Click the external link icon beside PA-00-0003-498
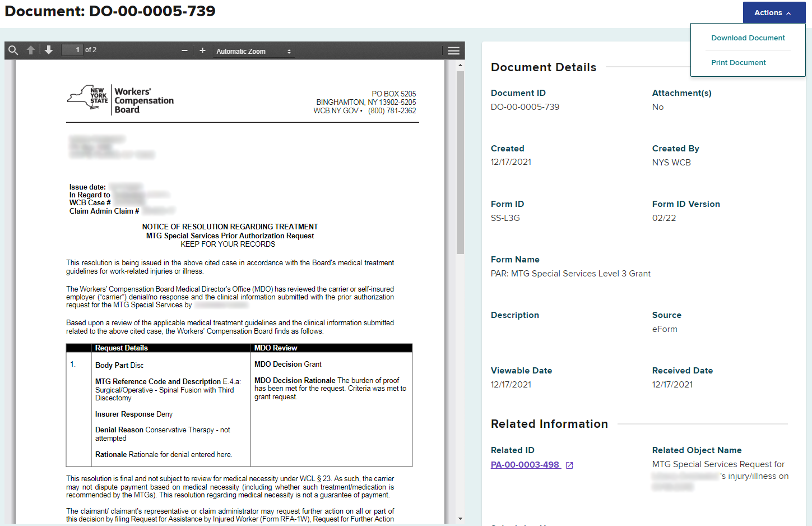This screenshot has width=812, height=526. pyautogui.click(x=569, y=465)
